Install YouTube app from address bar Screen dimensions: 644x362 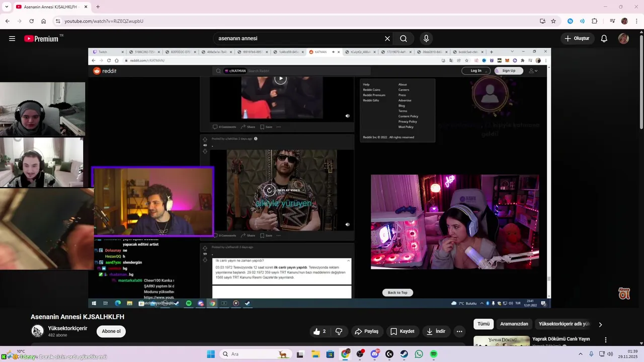coord(542,21)
